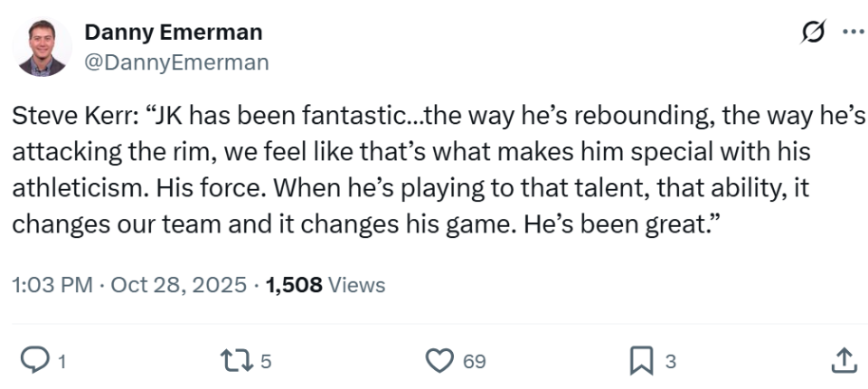Viewport: 868px width, 389px height.
Task: Click the Danny Emerman display name
Action: tap(173, 33)
